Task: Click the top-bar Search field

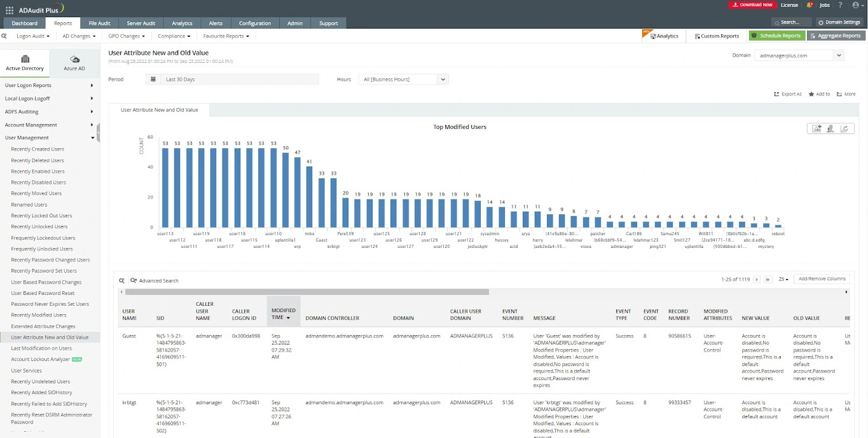Action: (791, 22)
